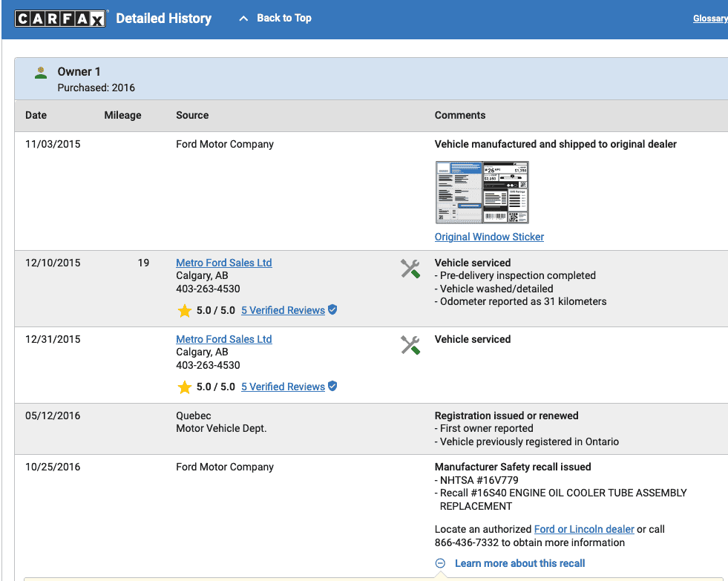Screen dimensions: 728x581
Task: Click NHTSA #16V779 line
Action: [x=476, y=480]
